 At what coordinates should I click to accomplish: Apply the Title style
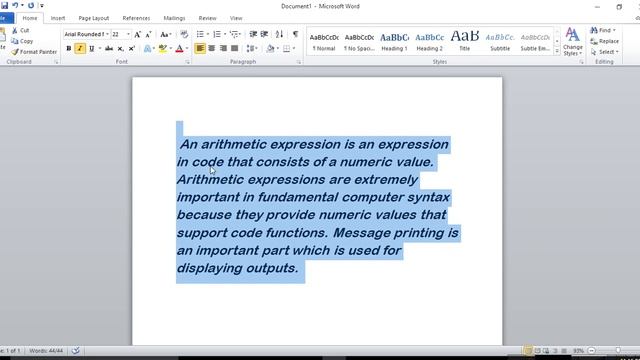pos(464,42)
